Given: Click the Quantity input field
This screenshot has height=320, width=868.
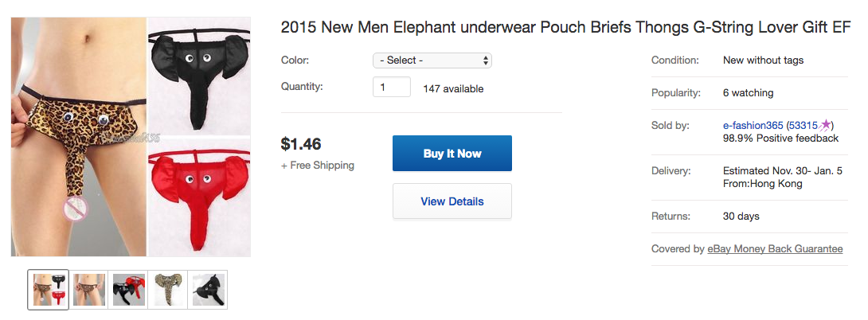Looking at the screenshot, I should pos(392,88).
